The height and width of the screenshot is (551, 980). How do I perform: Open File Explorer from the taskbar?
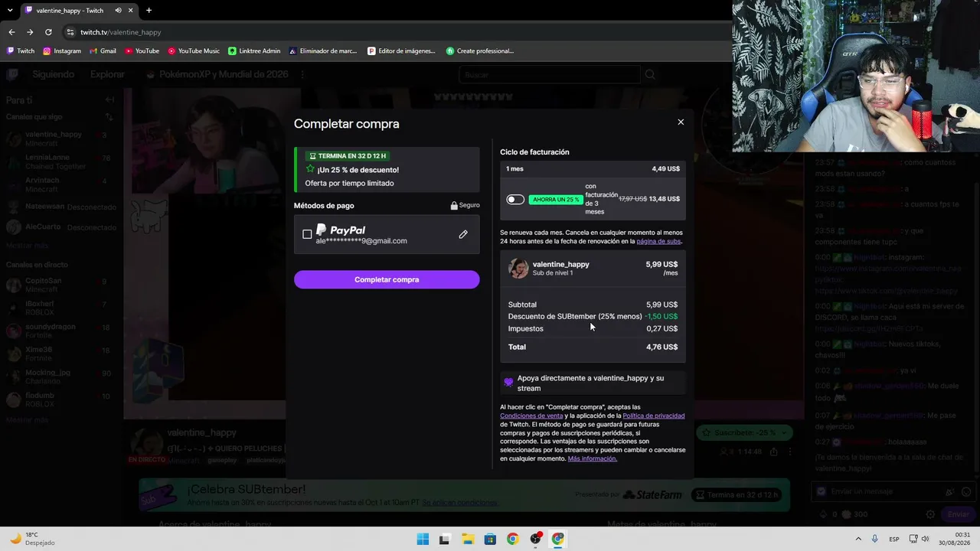pos(467,539)
